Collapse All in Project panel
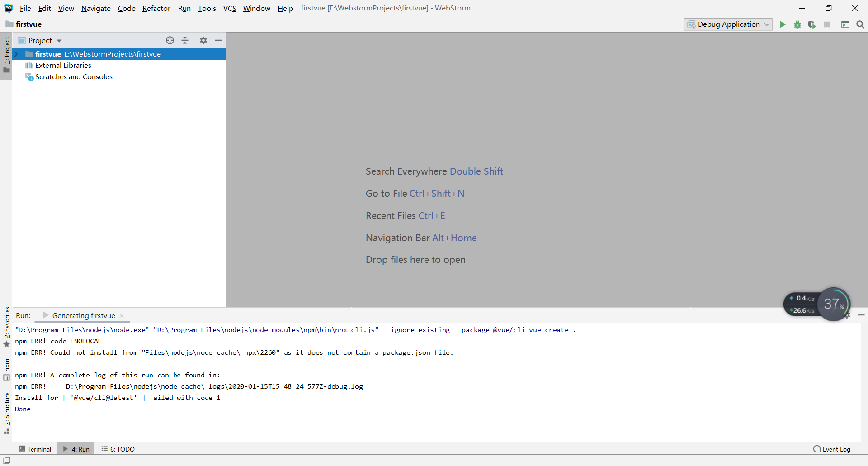 click(x=185, y=40)
